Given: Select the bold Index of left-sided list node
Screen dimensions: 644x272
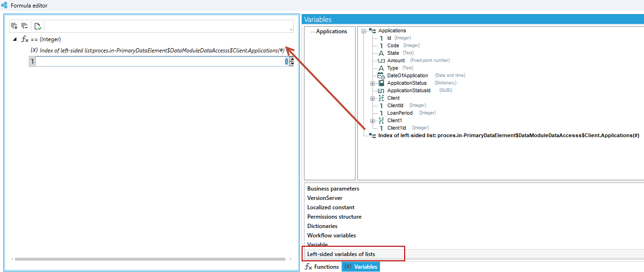Looking at the screenshot, I should pyautogui.click(x=509, y=135).
